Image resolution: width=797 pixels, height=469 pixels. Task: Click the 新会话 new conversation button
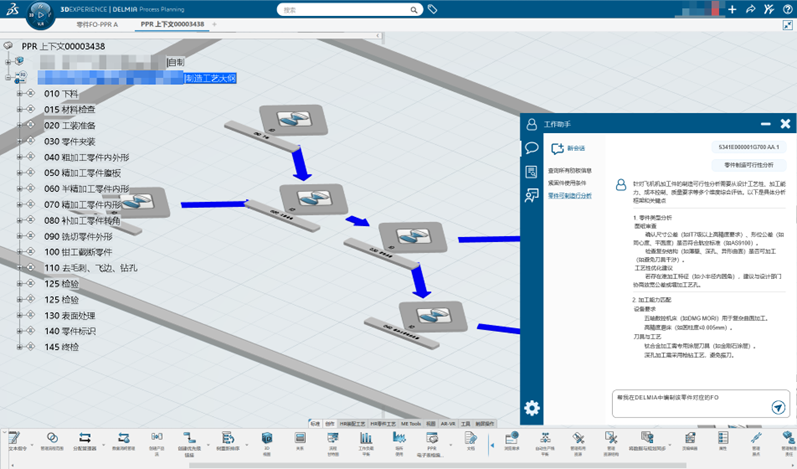(x=568, y=148)
